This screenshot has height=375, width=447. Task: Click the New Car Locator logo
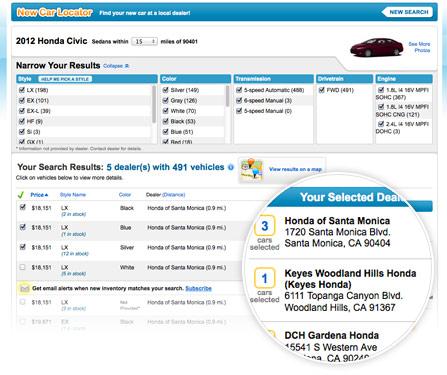coord(54,13)
